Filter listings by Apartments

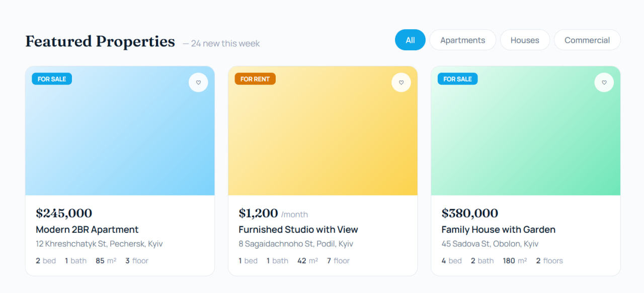click(462, 40)
